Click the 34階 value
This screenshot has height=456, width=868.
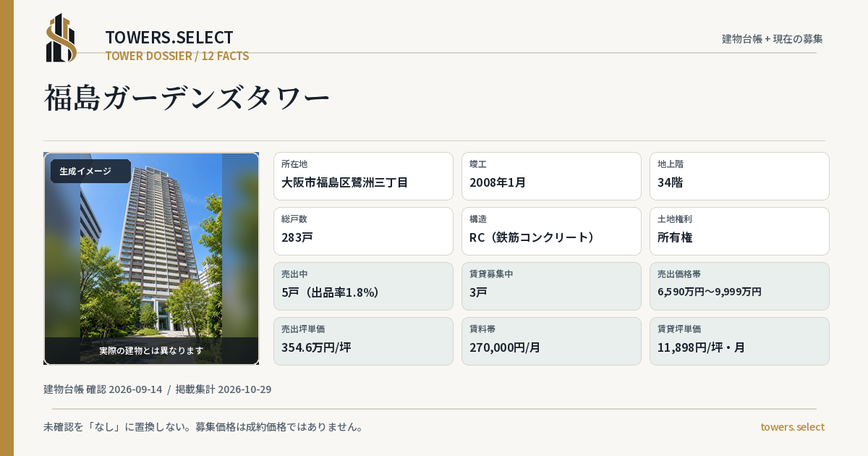coord(670,182)
